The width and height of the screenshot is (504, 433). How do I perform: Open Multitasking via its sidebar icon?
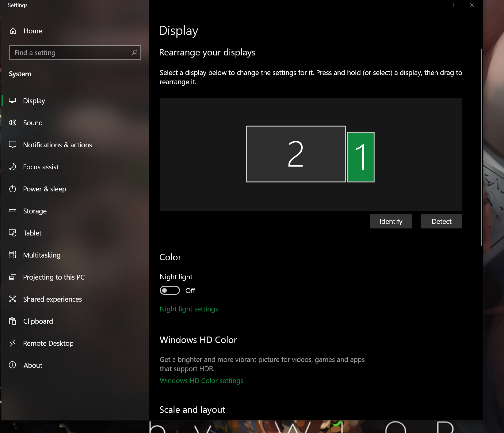(x=13, y=255)
